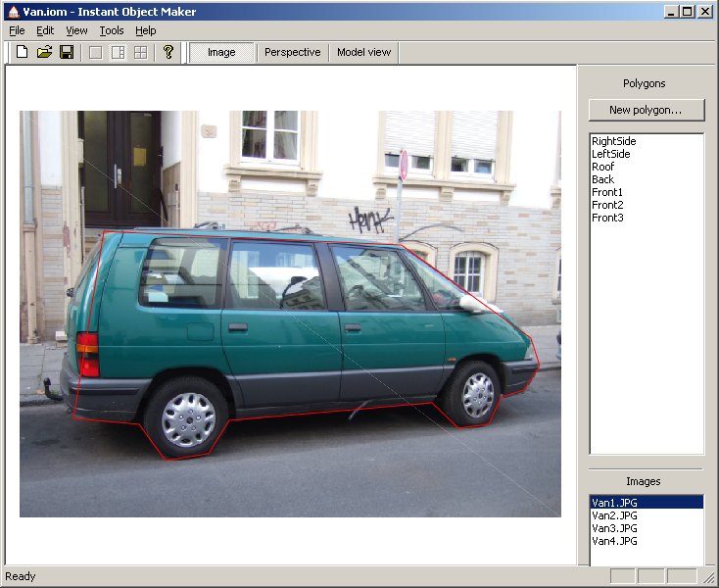The height and width of the screenshot is (588, 719).
Task: Select Van1.JPG in the Images list
Action: click(x=647, y=503)
